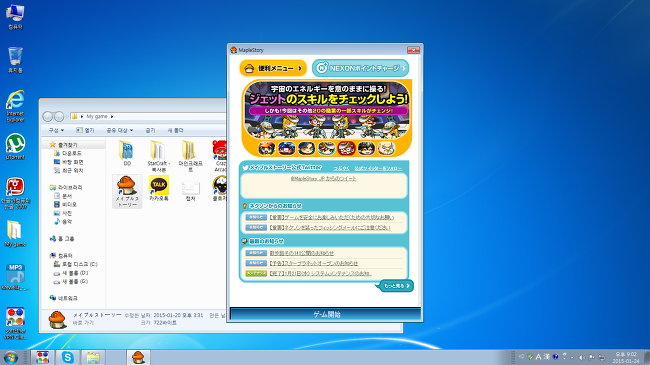650x365 pixels.
Task: Click the 굽기 burn toolbar button
Action: 150,130
